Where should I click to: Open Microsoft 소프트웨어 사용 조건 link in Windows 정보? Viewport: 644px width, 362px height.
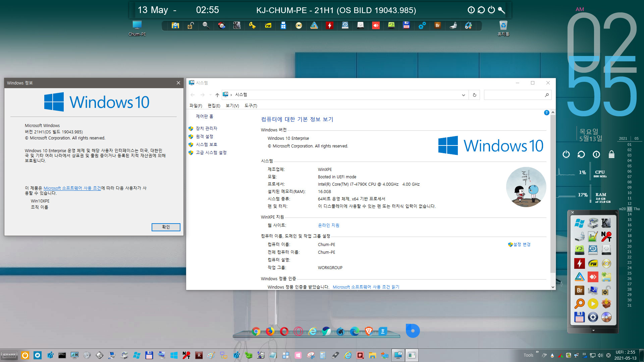[x=72, y=188]
